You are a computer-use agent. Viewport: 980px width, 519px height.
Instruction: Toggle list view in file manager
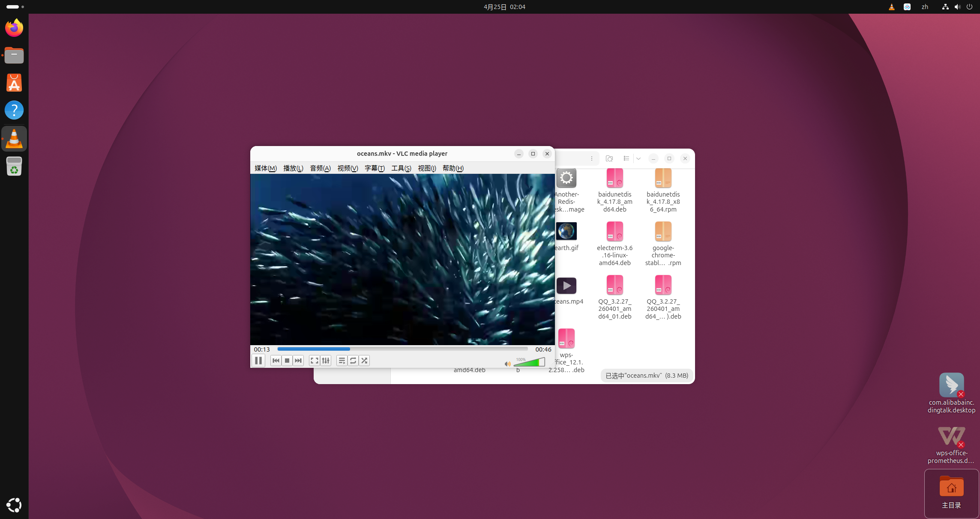point(626,158)
